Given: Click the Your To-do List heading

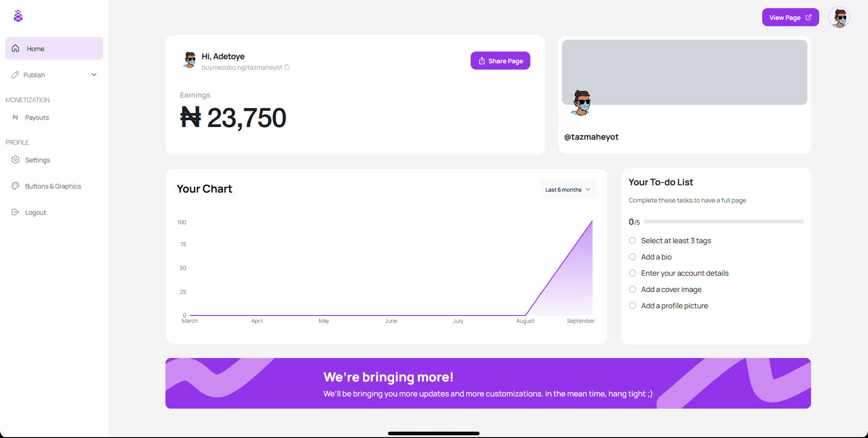Looking at the screenshot, I should click(660, 182).
